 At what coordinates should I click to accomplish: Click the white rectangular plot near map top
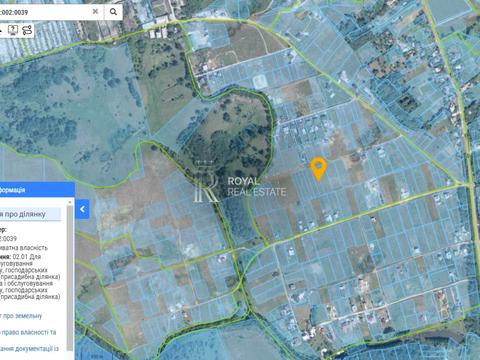pyautogui.click(x=260, y=82)
